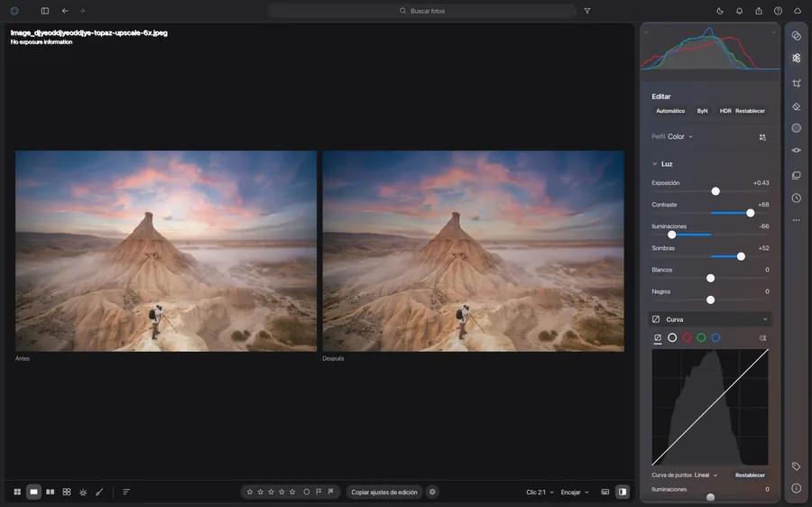Image resolution: width=812 pixels, height=507 pixels.
Task: Select the red curve channel
Action: click(x=687, y=337)
